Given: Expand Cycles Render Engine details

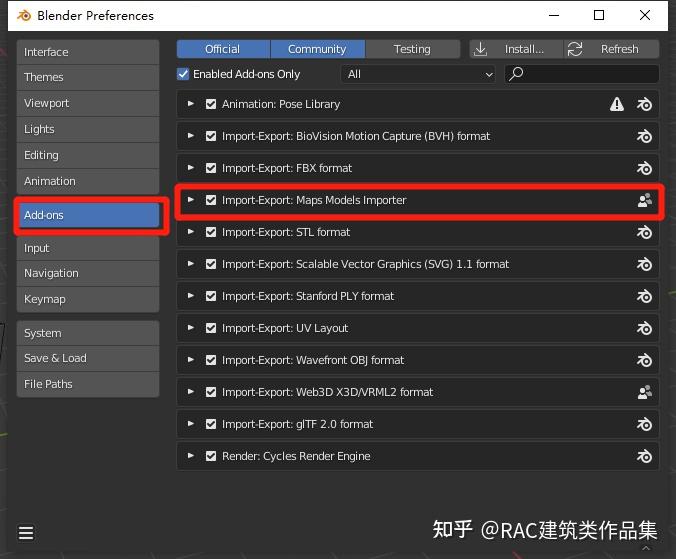Looking at the screenshot, I should [191, 456].
